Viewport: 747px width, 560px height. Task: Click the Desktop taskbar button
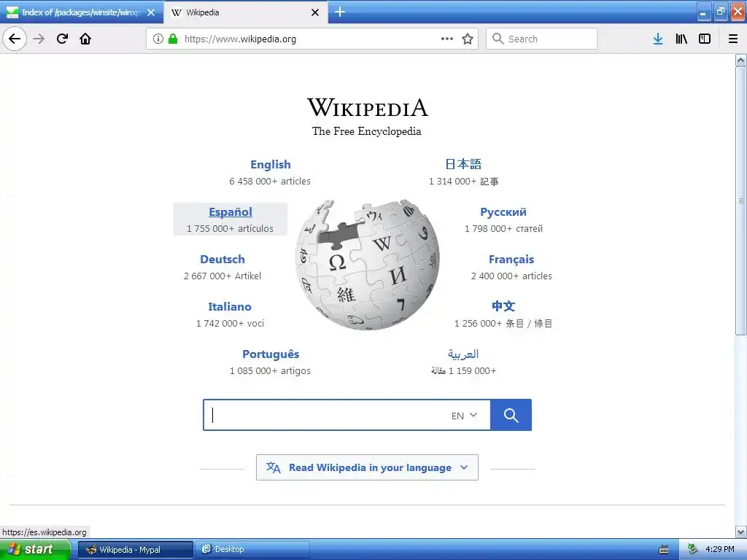pos(253,550)
